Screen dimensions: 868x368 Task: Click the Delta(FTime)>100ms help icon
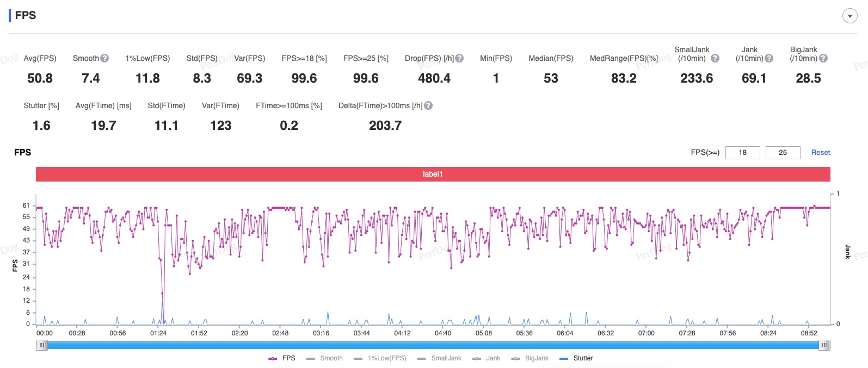pyautogui.click(x=428, y=105)
